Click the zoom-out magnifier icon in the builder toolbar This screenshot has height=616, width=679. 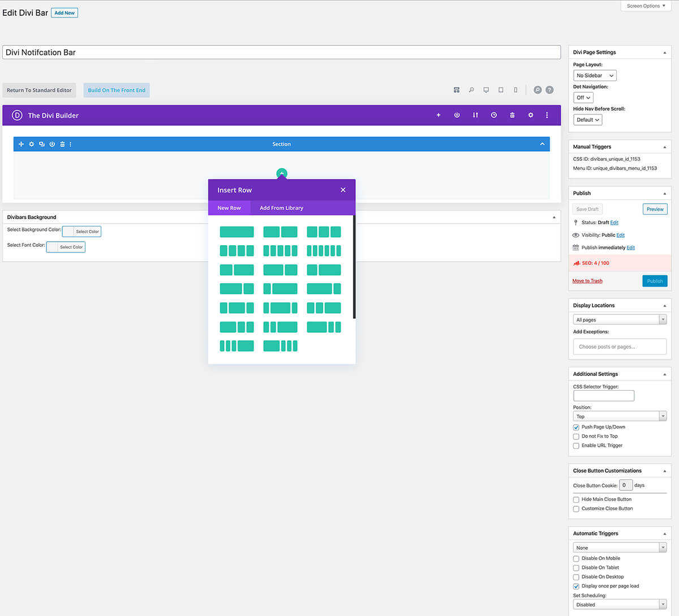click(x=471, y=90)
